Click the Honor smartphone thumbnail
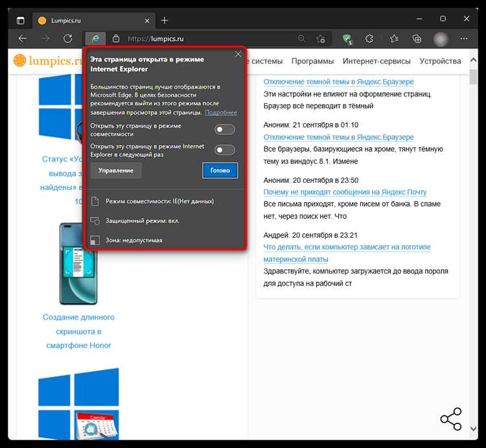The height and width of the screenshot is (448, 486). (78, 263)
